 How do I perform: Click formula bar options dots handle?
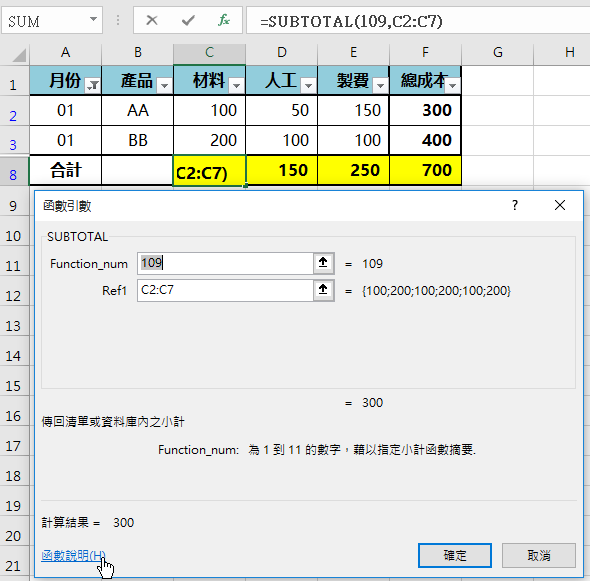coord(118,20)
